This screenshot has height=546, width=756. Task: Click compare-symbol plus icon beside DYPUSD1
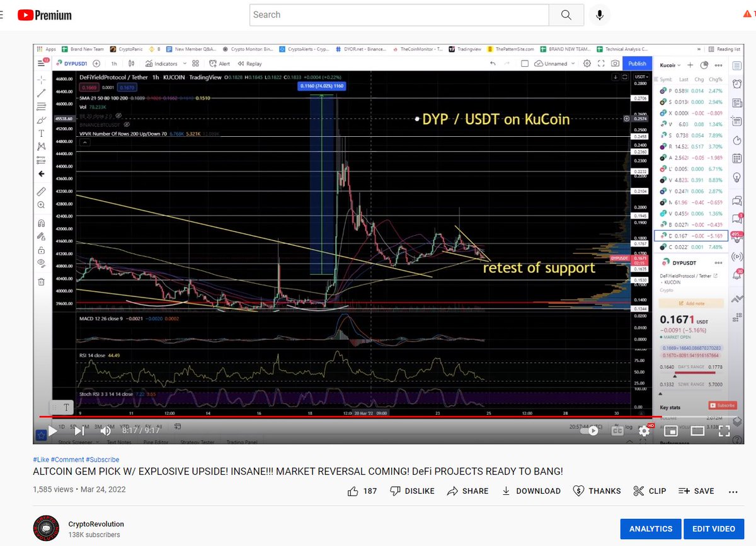[96, 64]
